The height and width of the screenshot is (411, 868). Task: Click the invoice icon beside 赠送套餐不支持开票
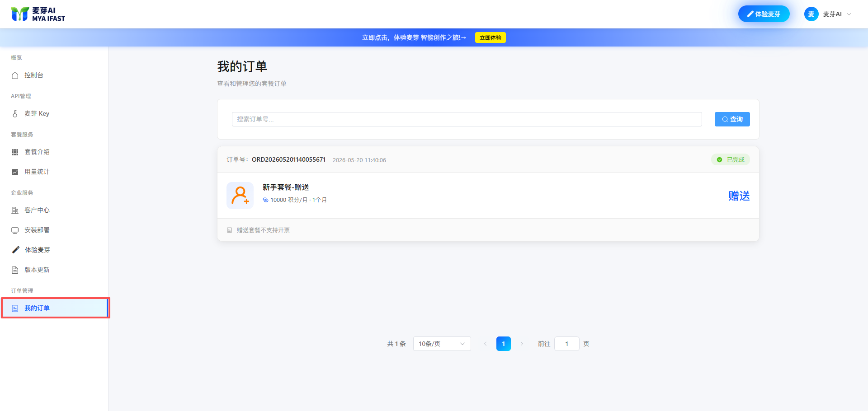[x=230, y=230]
